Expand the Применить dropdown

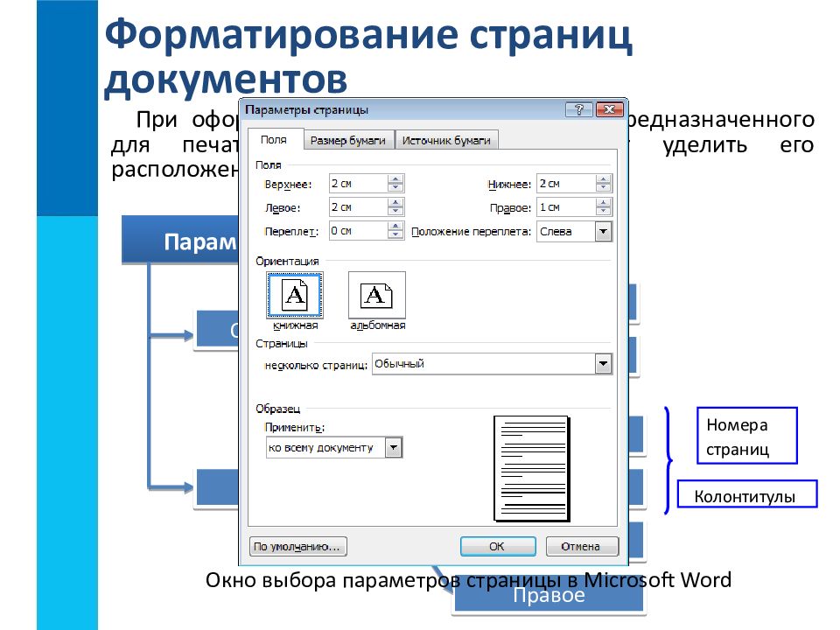point(394,448)
